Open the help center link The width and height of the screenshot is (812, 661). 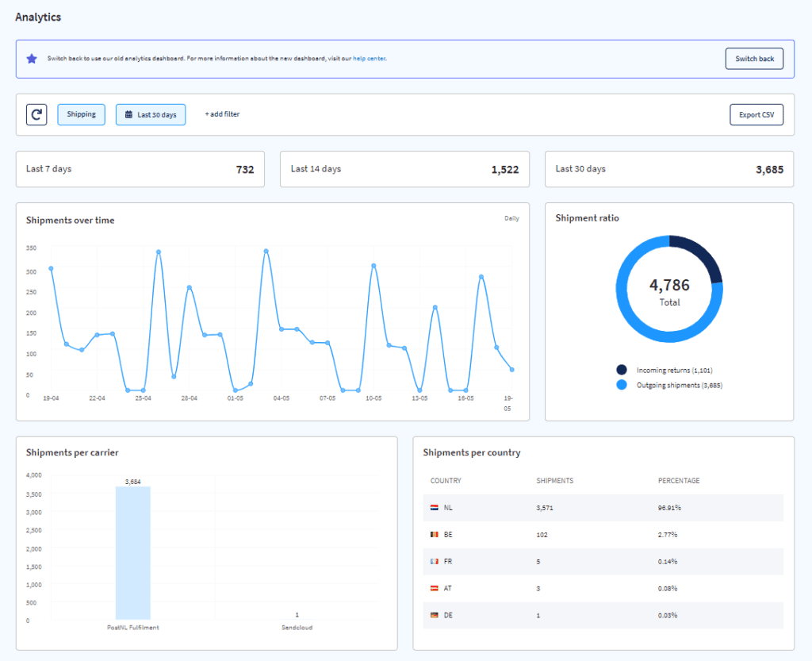pos(370,58)
